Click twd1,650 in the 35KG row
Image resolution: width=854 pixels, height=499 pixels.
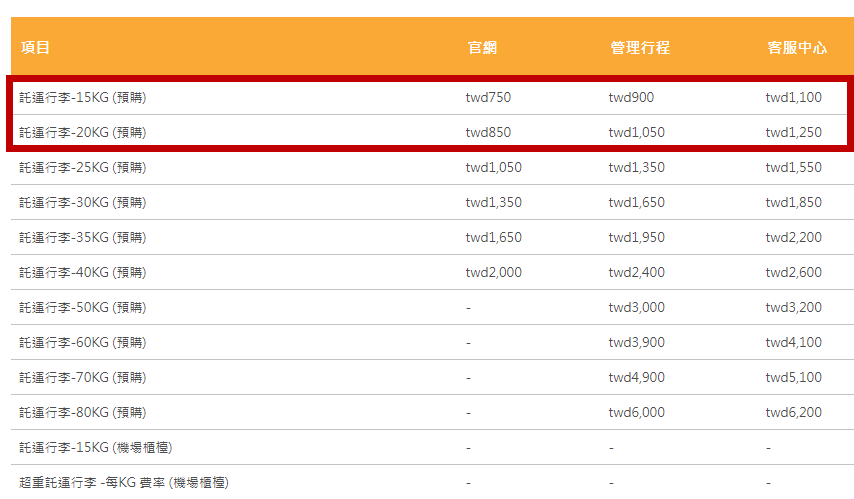tap(493, 238)
